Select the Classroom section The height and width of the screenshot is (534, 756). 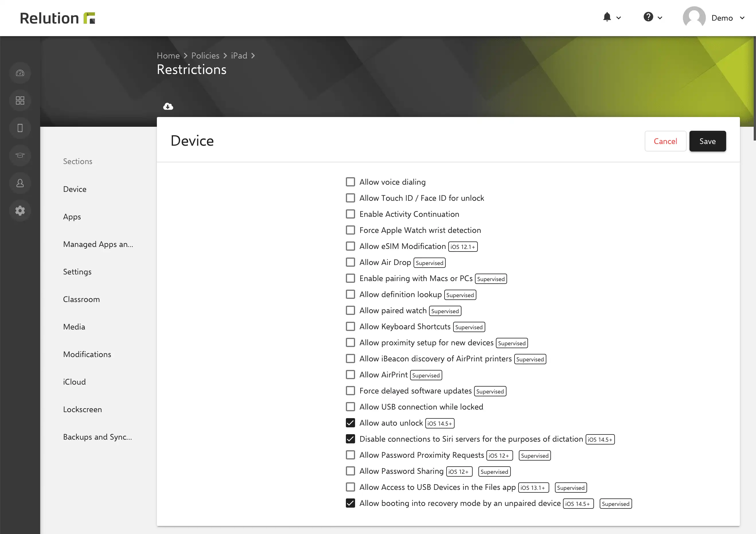point(81,299)
